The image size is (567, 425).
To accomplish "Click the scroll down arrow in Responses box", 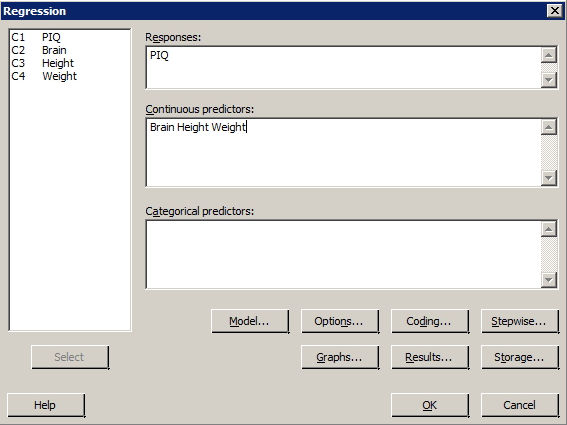I will [549, 80].
